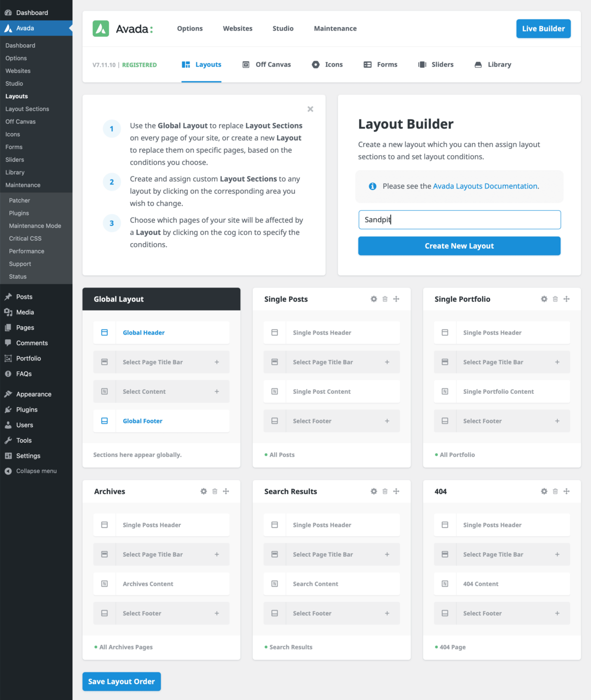Click the Create New Layout button
The image size is (591, 700).
[x=459, y=246]
